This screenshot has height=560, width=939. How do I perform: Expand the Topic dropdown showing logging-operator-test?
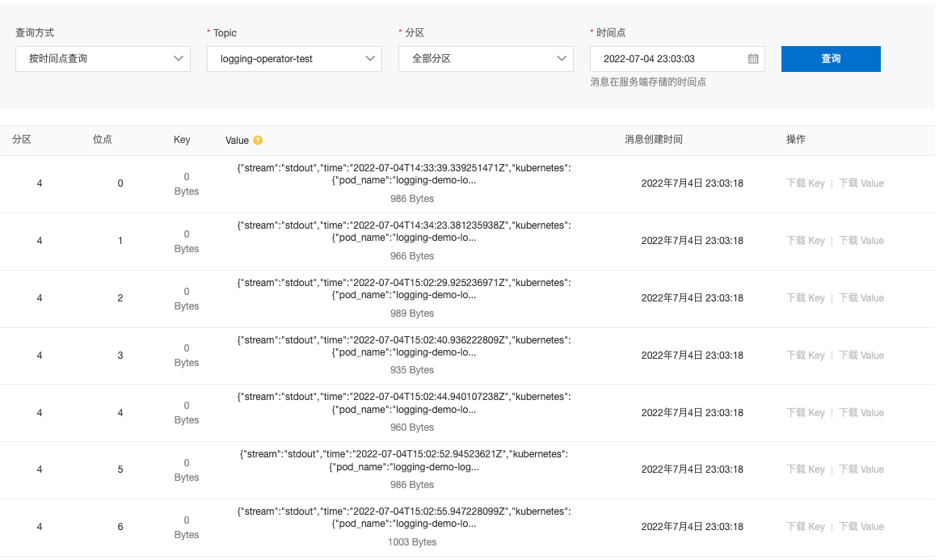294,58
